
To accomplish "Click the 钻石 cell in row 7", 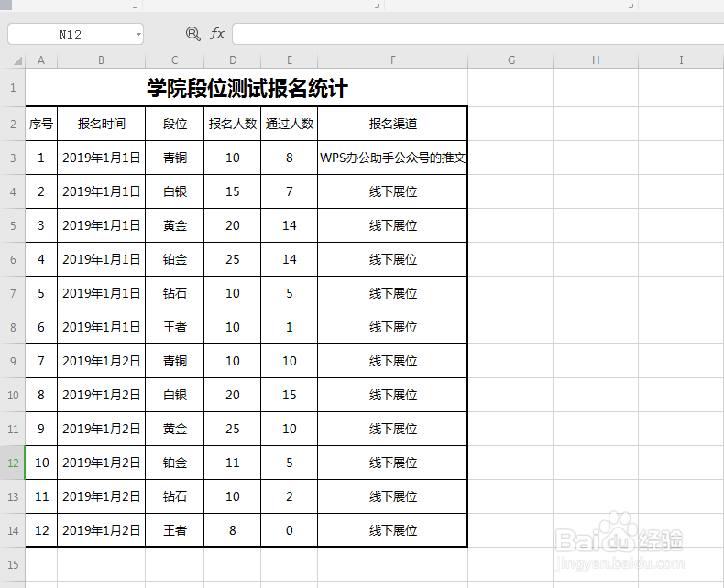I will (x=174, y=293).
